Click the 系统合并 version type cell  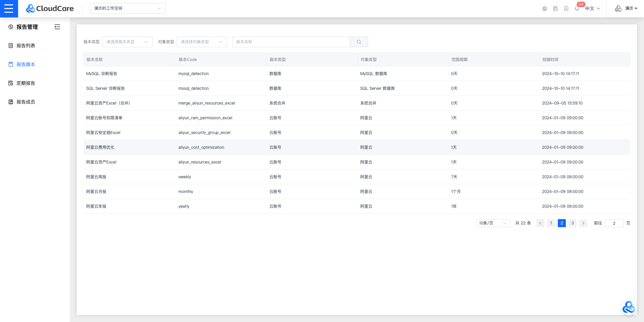pos(277,103)
